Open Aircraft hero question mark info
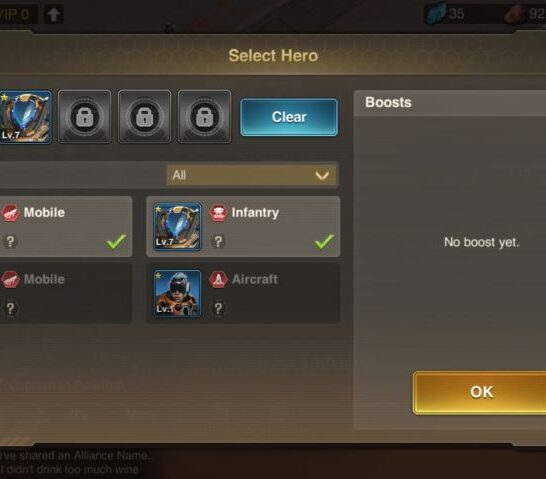The height and width of the screenshot is (479, 546). 218,308
